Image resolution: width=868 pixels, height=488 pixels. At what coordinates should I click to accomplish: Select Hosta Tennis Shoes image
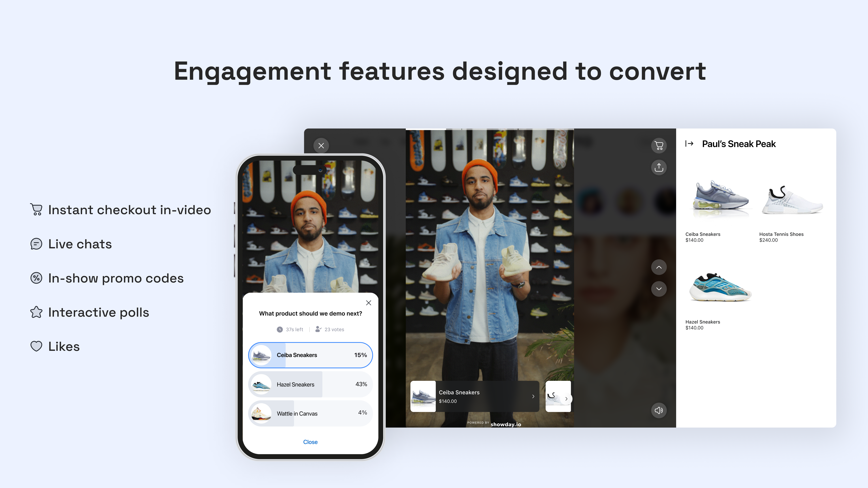point(793,200)
